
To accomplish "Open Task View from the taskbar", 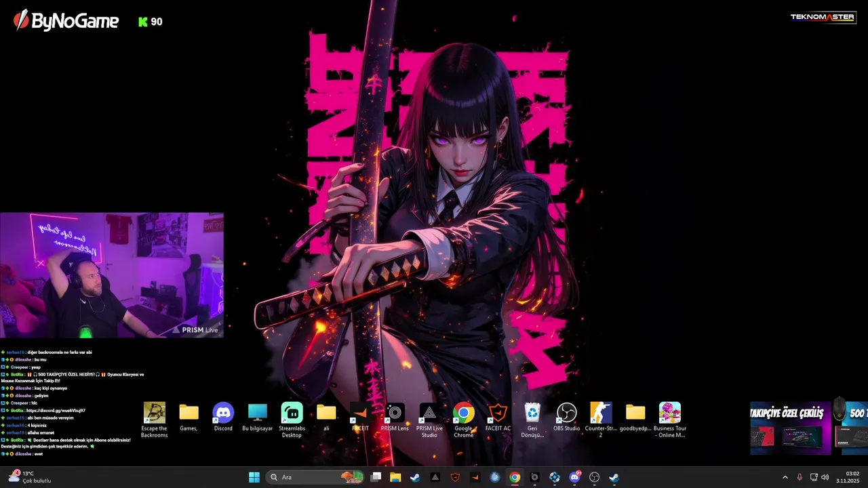I will pos(376,477).
